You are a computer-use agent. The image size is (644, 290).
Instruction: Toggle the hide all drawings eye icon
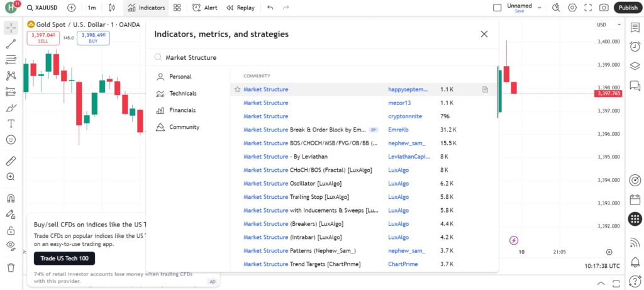[11, 245]
